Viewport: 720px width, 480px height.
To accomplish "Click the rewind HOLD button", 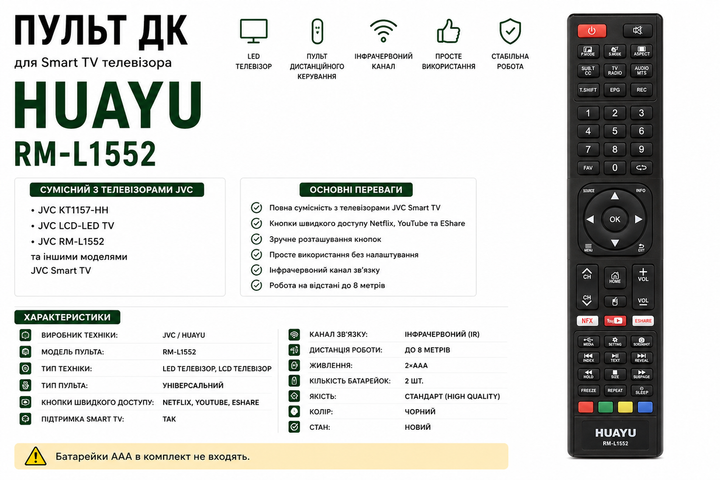I will click(588, 374).
